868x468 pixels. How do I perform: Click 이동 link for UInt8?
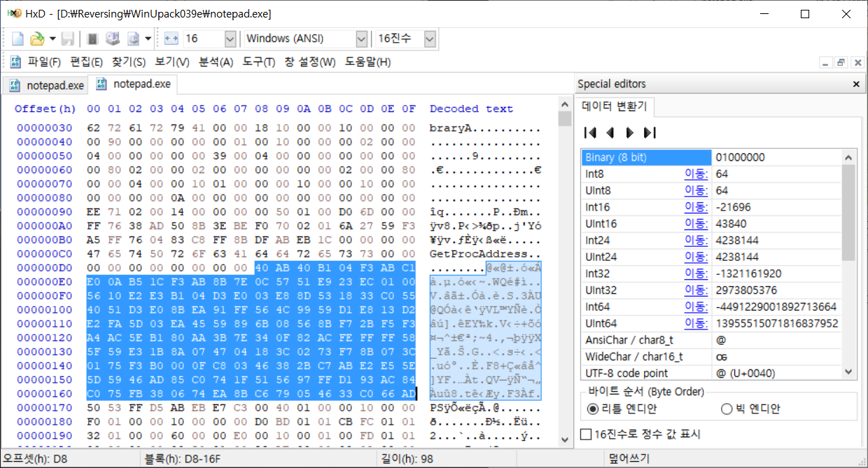click(x=696, y=190)
